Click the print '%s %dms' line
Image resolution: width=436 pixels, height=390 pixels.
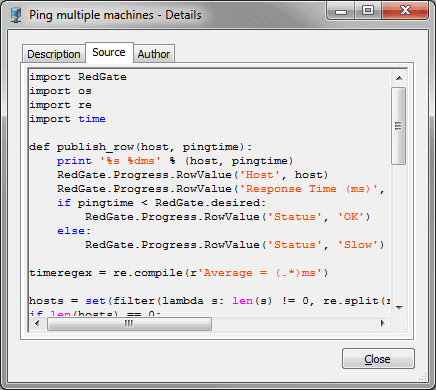175,161
